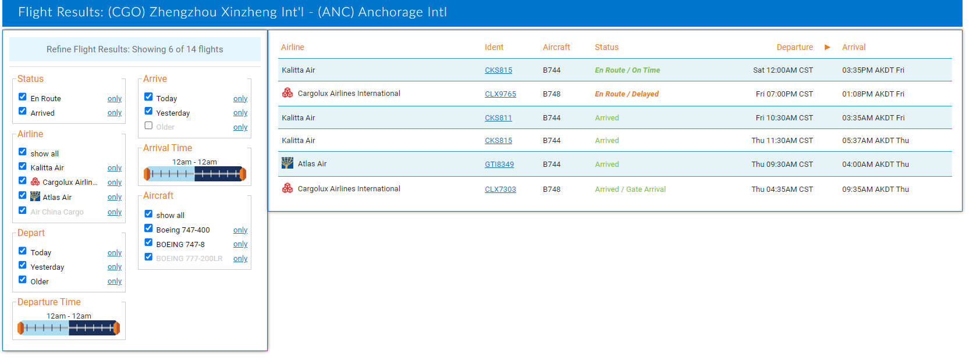This screenshot has width=980, height=361.
Task: Show only Older arrivals
Action: pos(240,127)
